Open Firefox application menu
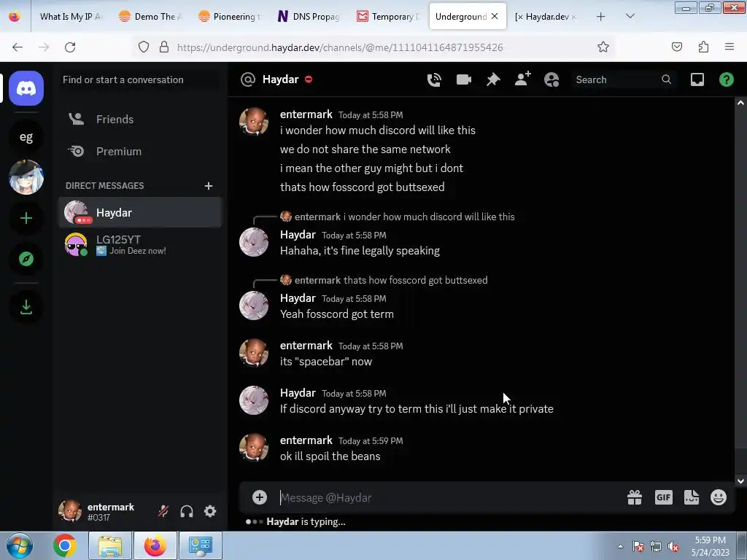This screenshot has height=560, width=747. tap(729, 47)
